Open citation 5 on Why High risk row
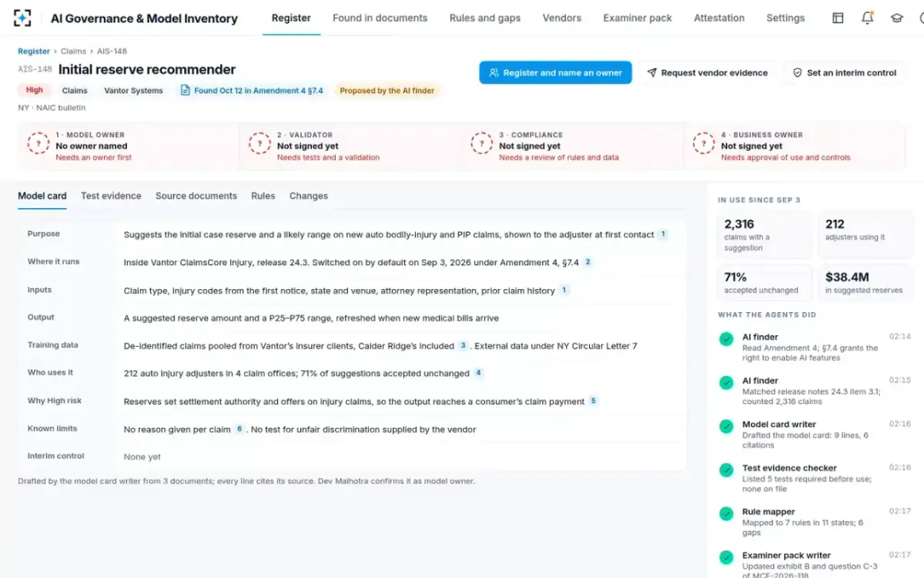This screenshot has height=578, width=924. click(593, 401)
